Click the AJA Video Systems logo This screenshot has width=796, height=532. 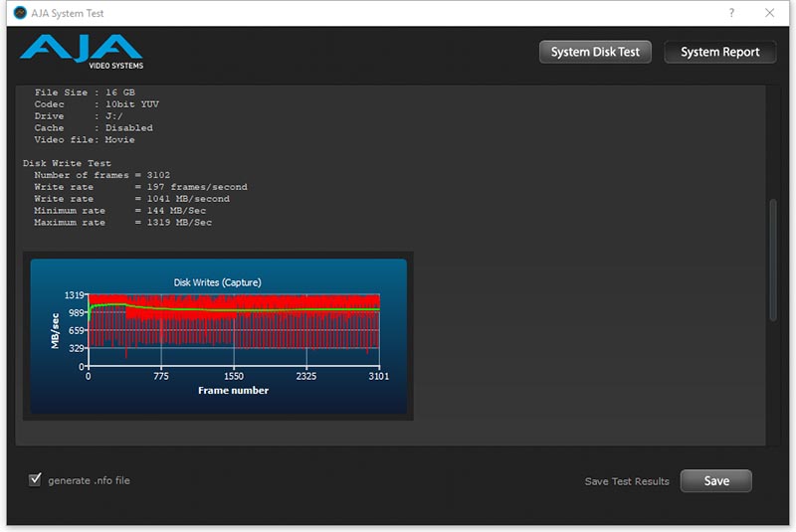pyautogui.click(x=82, y=52)
